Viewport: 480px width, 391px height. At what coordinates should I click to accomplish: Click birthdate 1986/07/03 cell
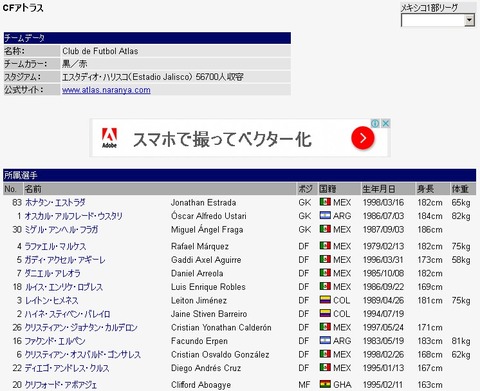(x=383, y=216)
